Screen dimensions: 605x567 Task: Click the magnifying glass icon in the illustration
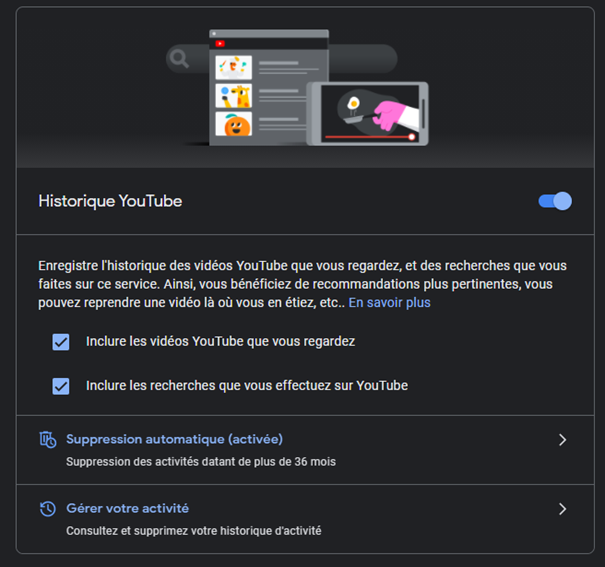[x=180, y=59]
